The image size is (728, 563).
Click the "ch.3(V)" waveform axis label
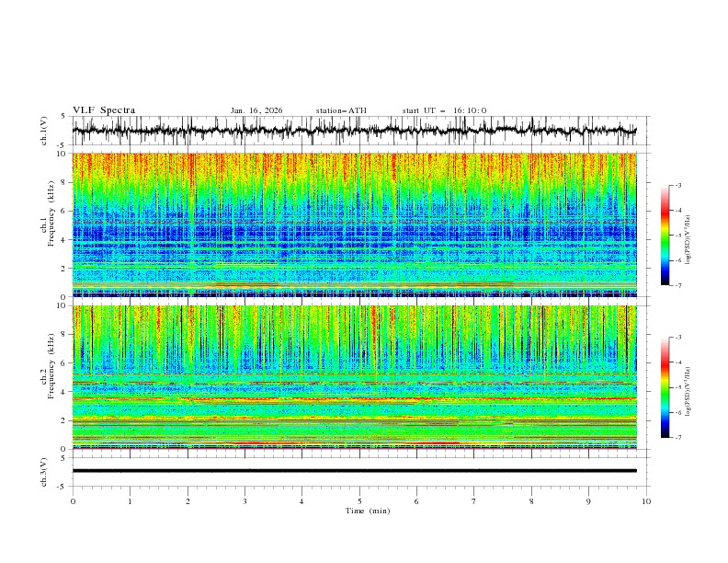pyautogui.click(x=44, y=472)
